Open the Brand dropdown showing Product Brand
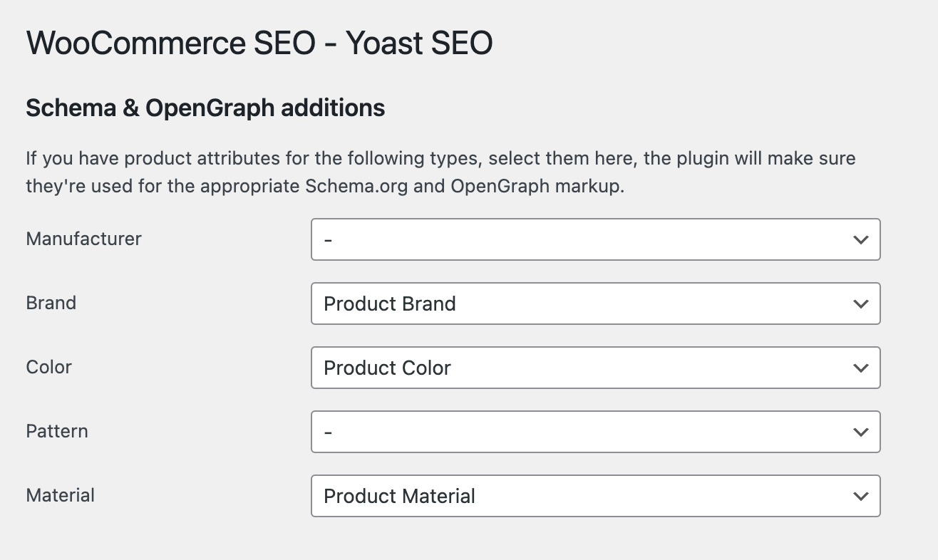This screenshot has width=938, height=560. (595, 304)
